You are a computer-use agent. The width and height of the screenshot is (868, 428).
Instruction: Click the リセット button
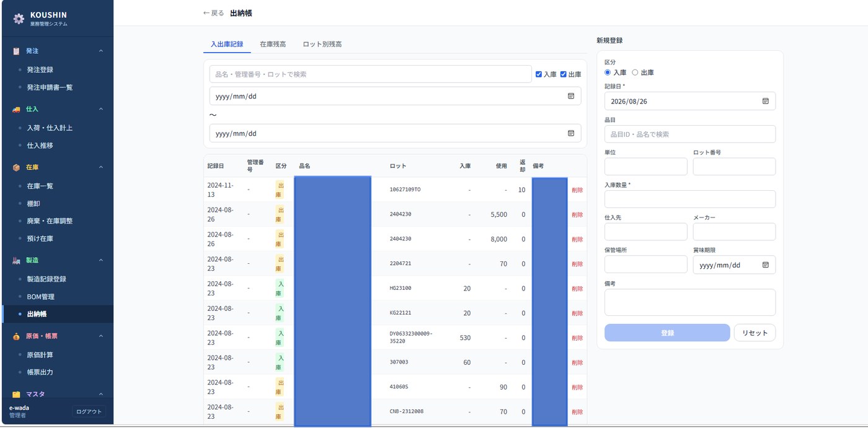(x=755, y=333)
